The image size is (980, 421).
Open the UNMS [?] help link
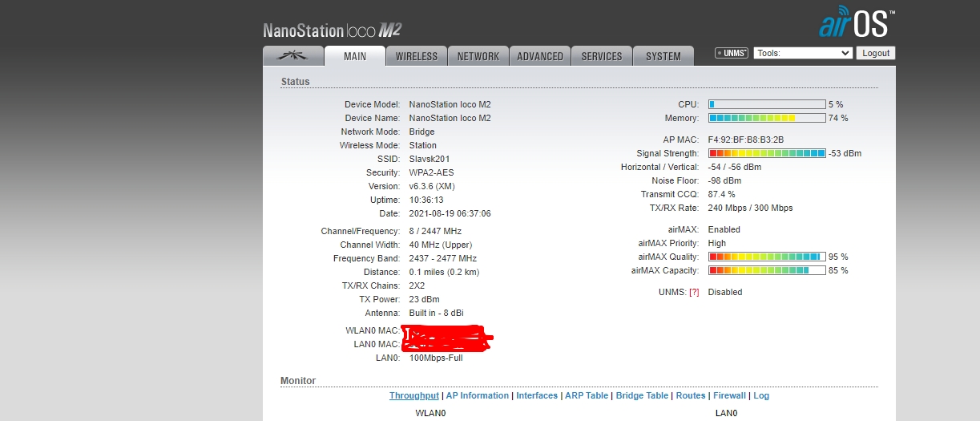tap(694, 292)
